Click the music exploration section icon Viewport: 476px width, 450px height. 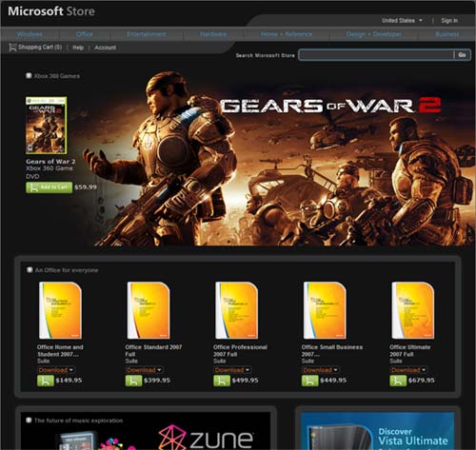(29, 421)
